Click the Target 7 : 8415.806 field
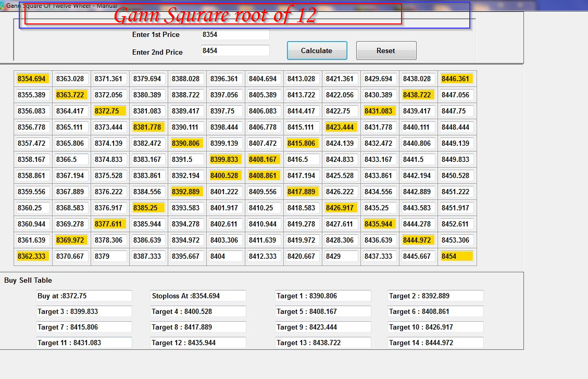Viewport: 588px width, 379px height. coord(84,327)
